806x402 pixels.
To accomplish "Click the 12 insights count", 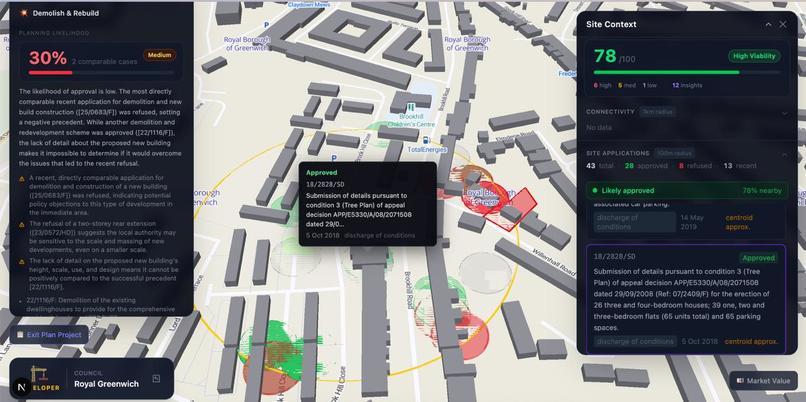I will (x=687, y=86).
